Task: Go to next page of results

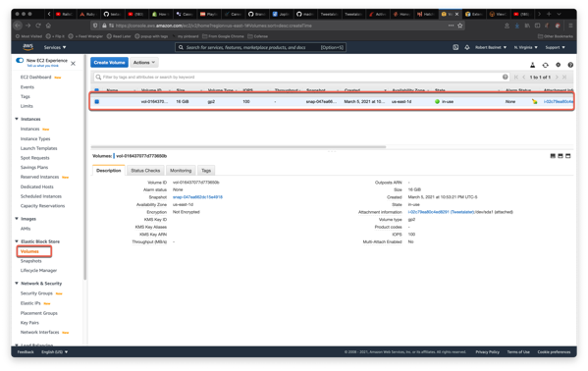Action: coord(557,77)
